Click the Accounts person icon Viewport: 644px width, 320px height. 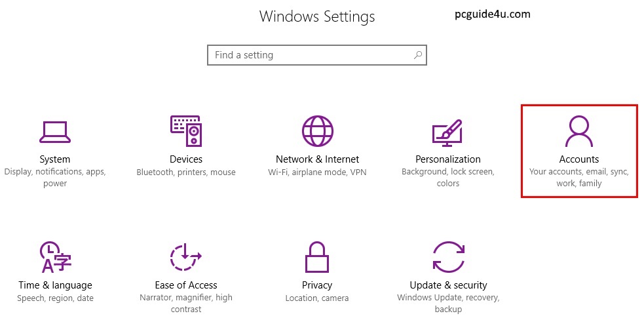pos(578,131)
